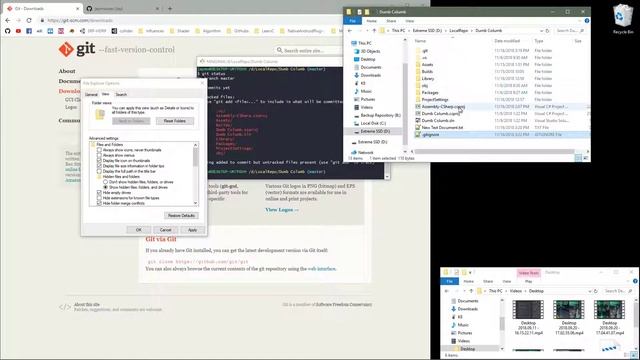Select Don't show hidden files, folders, or drives

point(105,182)
